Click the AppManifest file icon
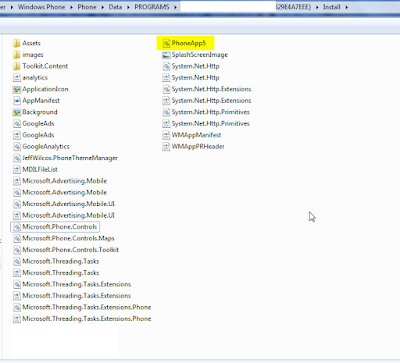Screen dimensions: 400x363 (17, 100)
